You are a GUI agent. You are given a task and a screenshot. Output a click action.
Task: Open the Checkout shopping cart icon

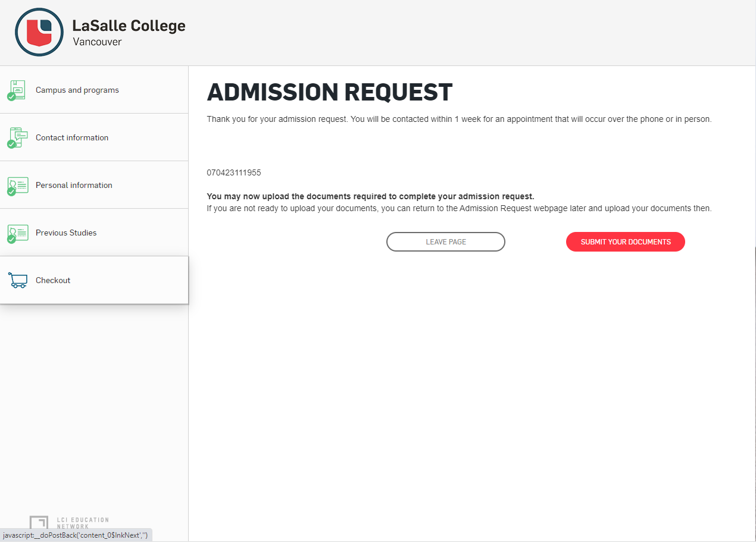click(x=18, y=280)
